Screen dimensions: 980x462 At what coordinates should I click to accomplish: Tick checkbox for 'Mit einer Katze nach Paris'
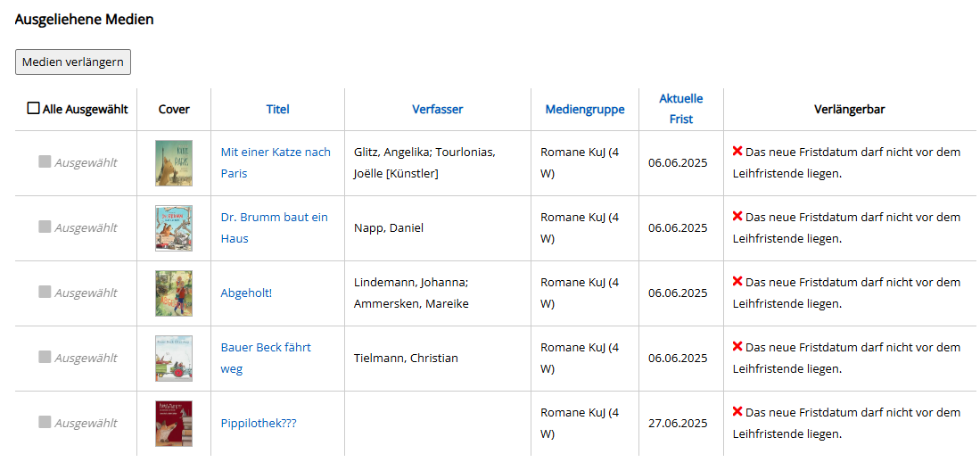45,162
